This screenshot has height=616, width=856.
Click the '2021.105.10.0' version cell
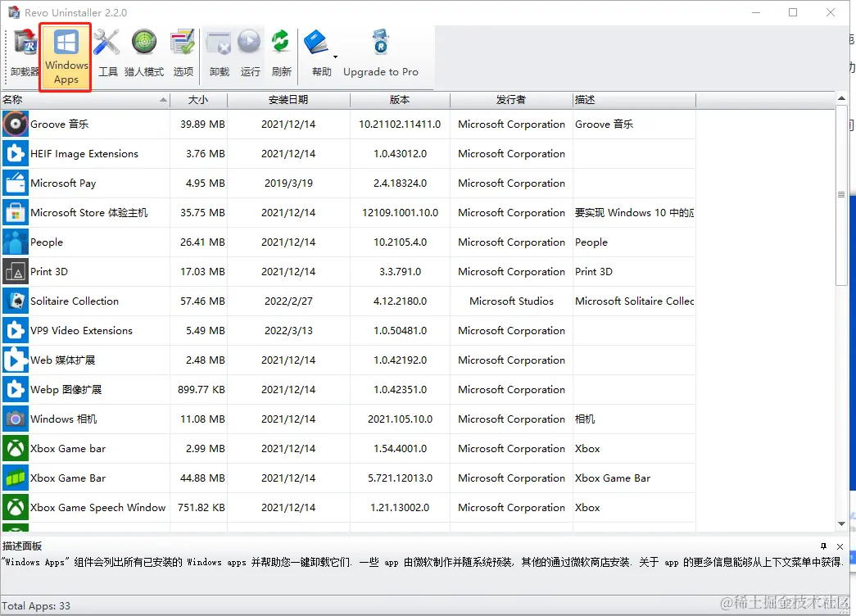[401, 419]
